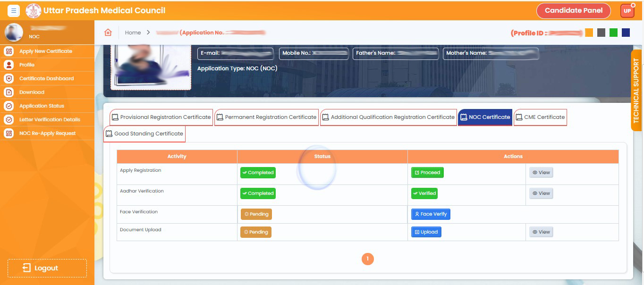The width and height of the screenshot is (644, 285).
Task: Select the green theme color swatch
Action: (613, 33)
